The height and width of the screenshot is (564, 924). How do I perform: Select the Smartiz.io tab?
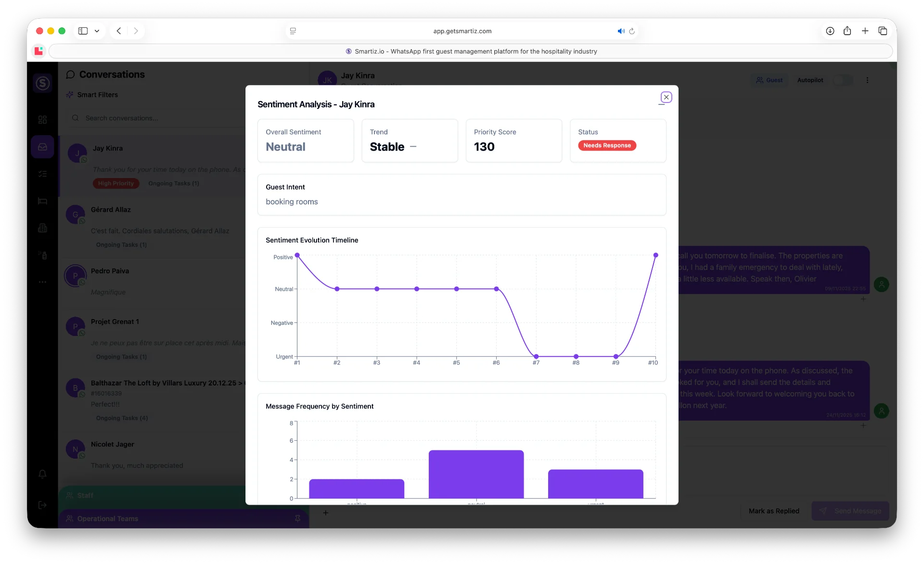pyautogui.click(x=471, y=51)
